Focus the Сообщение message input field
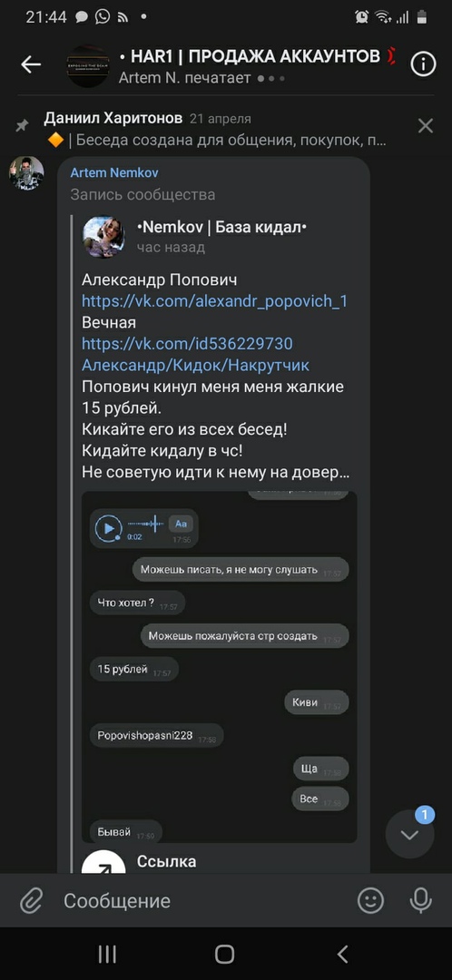The width and height of the screenshot is (452, 980). pyautogui.click(x=200, y=901)
